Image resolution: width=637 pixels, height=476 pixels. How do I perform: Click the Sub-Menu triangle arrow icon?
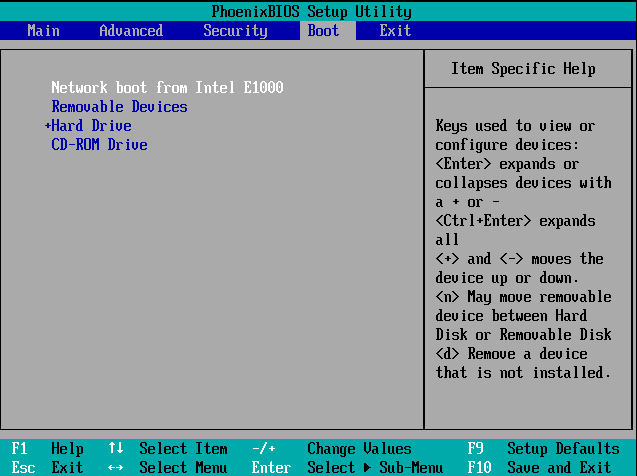367,467
